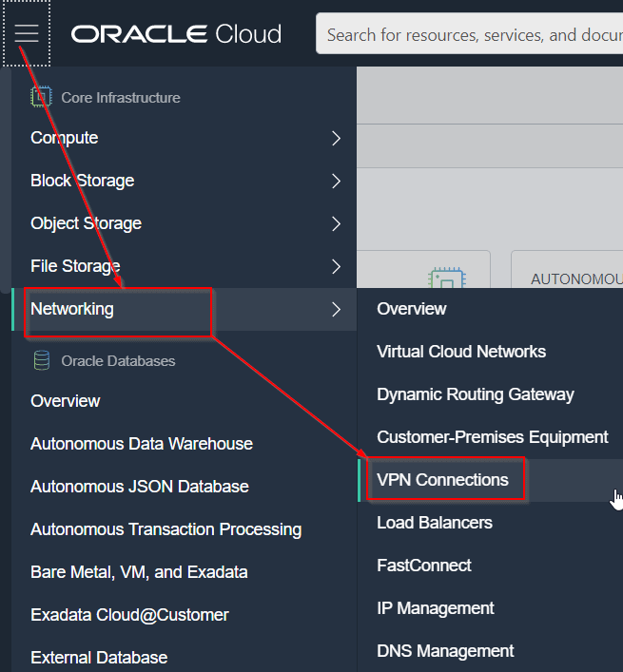Click the search resources input field
This screenshot has height=672, width=623.
pyautogui.click(x=471, y=34)
